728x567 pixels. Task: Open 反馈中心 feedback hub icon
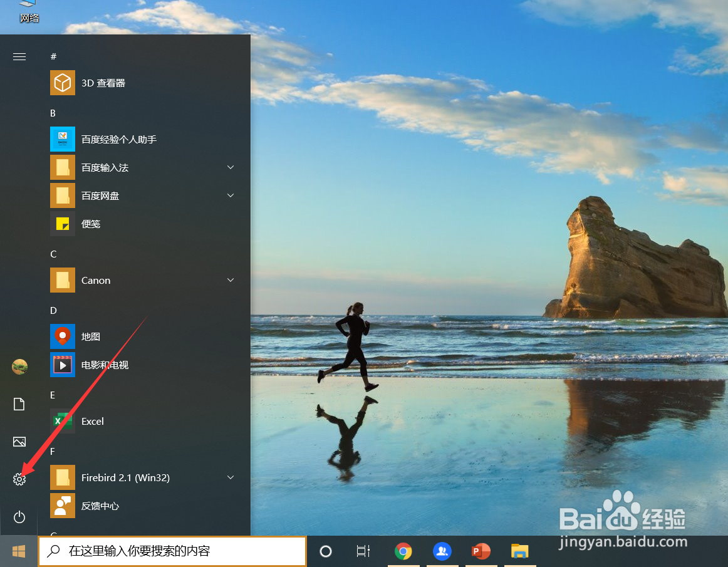click(63, 506)
